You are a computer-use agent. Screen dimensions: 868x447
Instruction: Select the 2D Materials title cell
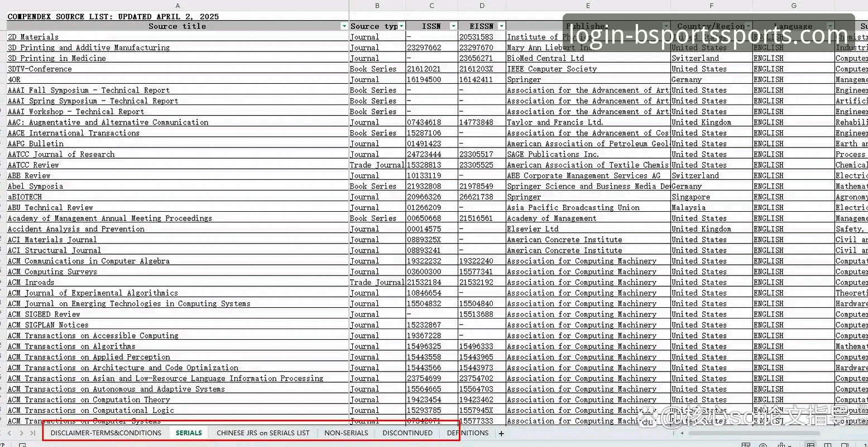point(33,37)
